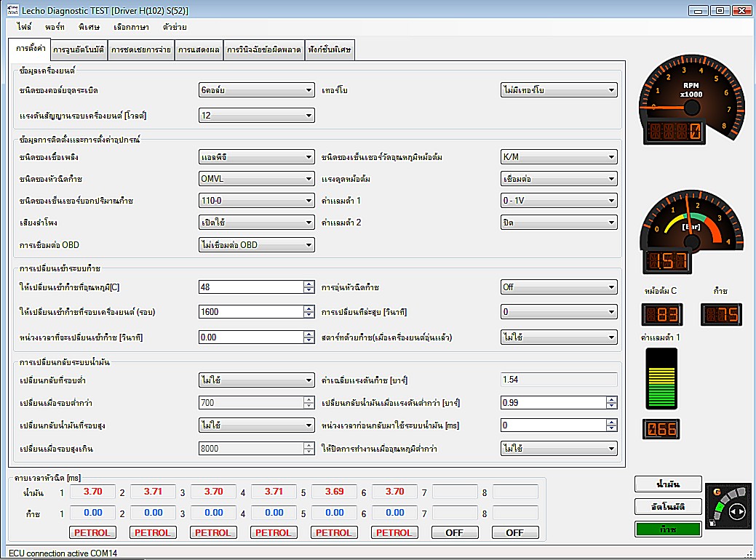Click the gas temperature display showing 75
The height and width of the screenshot is (560, 756).
click(722, 315)
